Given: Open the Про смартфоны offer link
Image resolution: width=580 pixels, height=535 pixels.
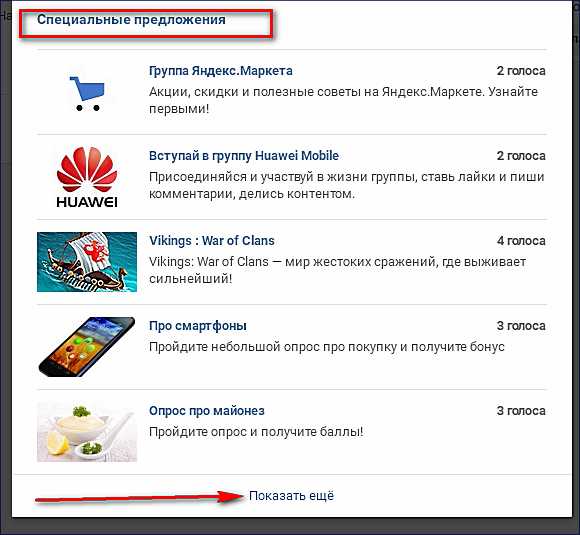Looking at the screenshot, I should click(198, 326).
